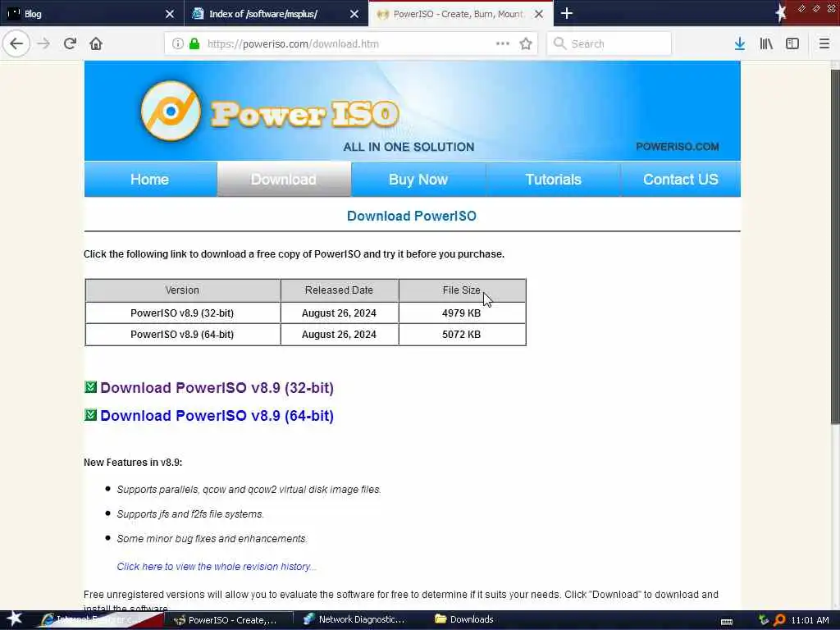Download PowerISO v8.9 (32-bit) link
The width and height of the screenshot is (840, 630).
[x=217, y=387]
